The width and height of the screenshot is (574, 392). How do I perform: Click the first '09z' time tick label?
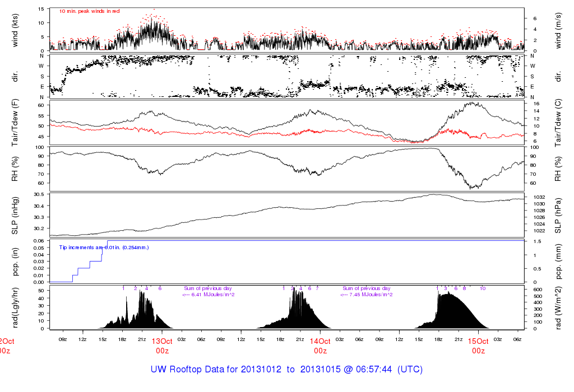63,339
